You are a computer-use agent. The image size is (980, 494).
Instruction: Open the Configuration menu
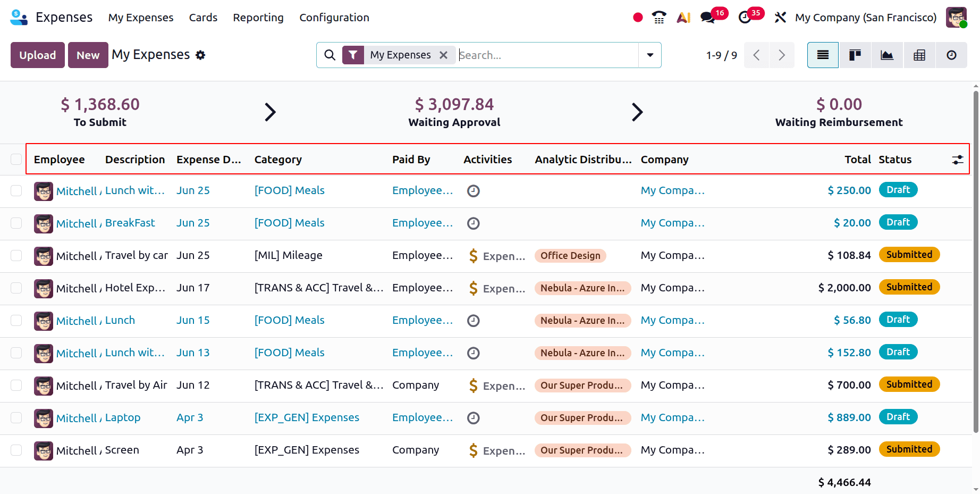pyautogui.click(x=334, y=18)
